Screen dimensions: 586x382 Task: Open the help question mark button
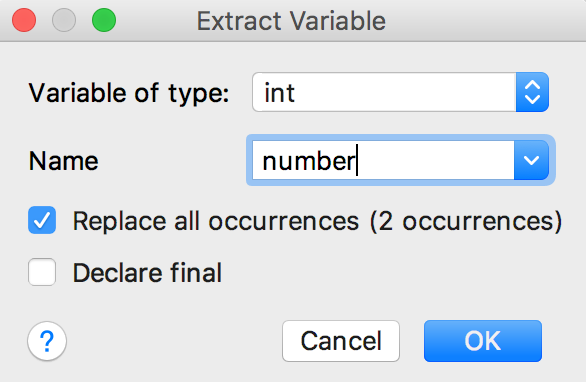click(47, 341)
